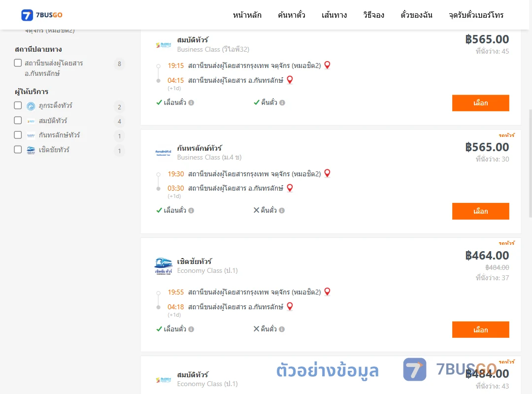Open เลื่อนตั๋ว info icon on เชิดชัยทัวร์ card
The width and height of the screenshot is (532, 394).
coord(191,329)
